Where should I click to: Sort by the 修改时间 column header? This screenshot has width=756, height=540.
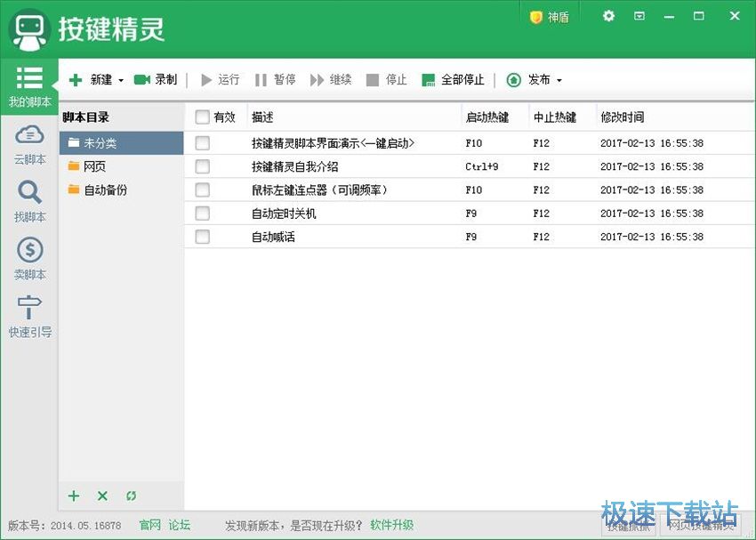pos(675,117)
